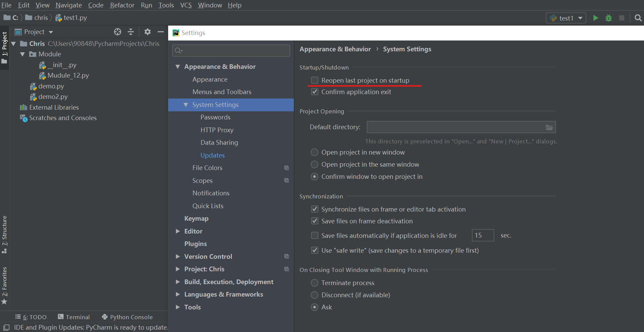Viewport: 644px width, 332px height.
Task: Click the test1.py breadcrumb file icon
Action: click(59, 18)
